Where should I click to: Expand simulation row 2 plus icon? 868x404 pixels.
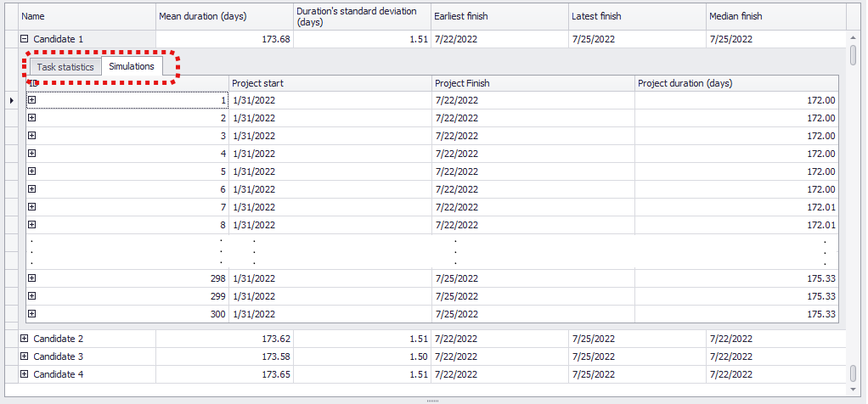coord(32,118)
